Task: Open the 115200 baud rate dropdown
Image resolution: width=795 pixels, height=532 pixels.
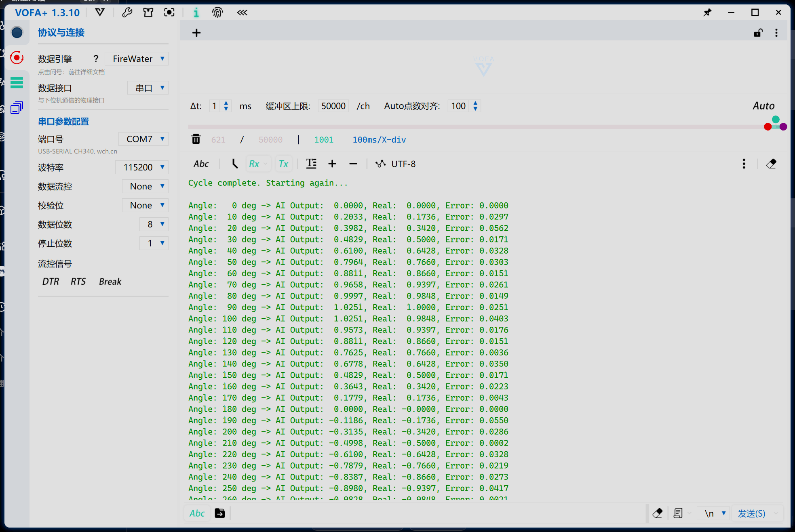Action: click(x=142, y=167)
